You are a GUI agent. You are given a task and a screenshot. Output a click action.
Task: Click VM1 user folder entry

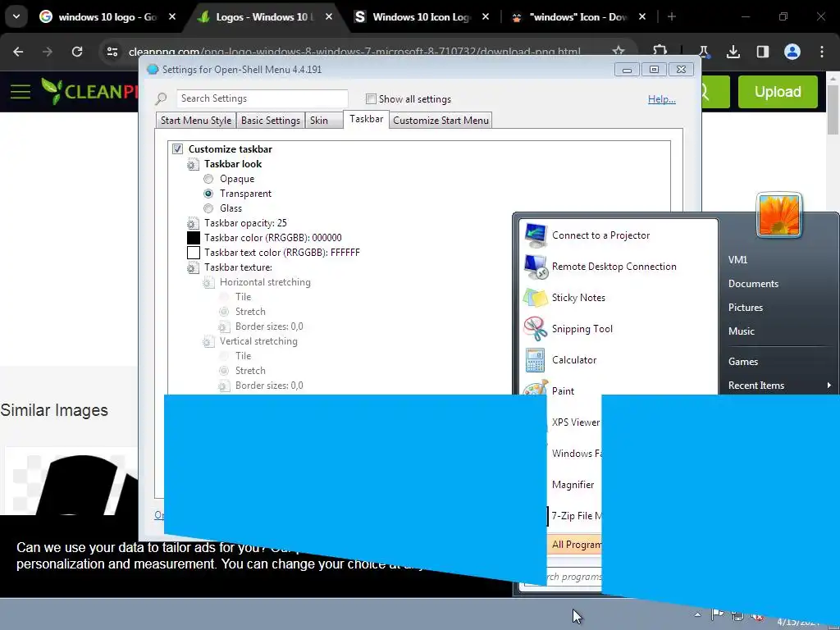click(x=737, y=260)
